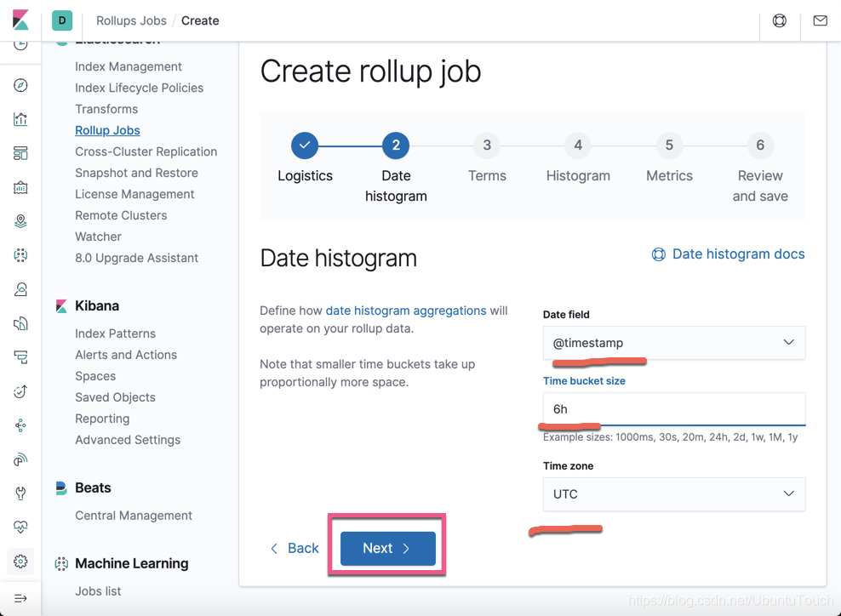Image resolution: width=841 pixels, height=616 pixels.
Task: Open the help menu lifebuoy icon
Action: pyautogui.click(x=780, y=20)
